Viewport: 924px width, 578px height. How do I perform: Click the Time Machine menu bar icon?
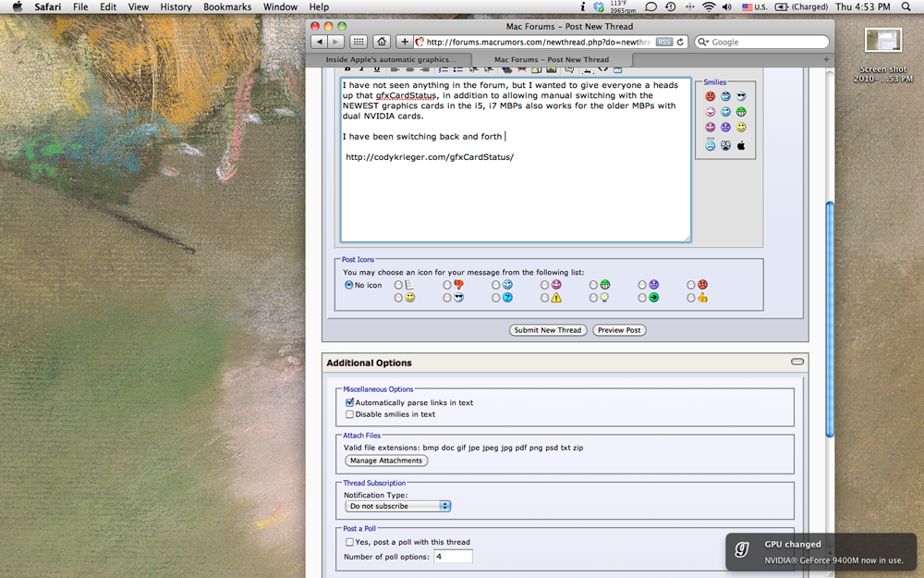(671, 7)
